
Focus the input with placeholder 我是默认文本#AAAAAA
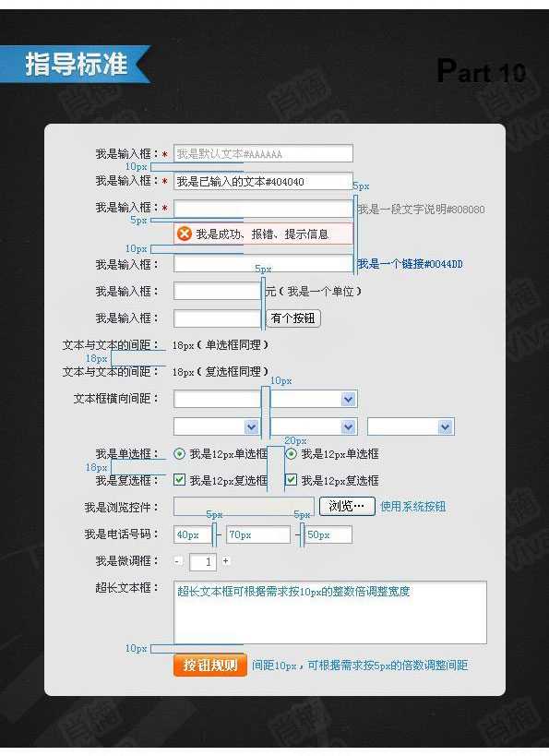(x=263, y=154)
